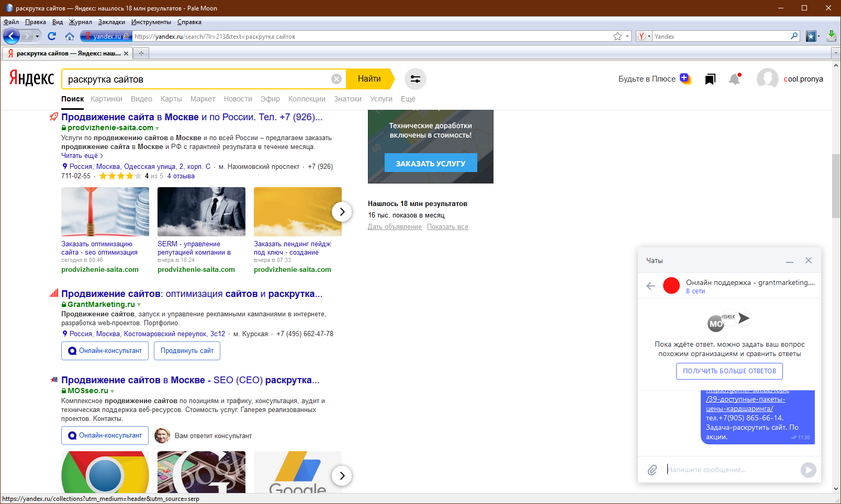841x504 pixels.
Task: Open the Журнал menu
Action: [x=81, y=22]
